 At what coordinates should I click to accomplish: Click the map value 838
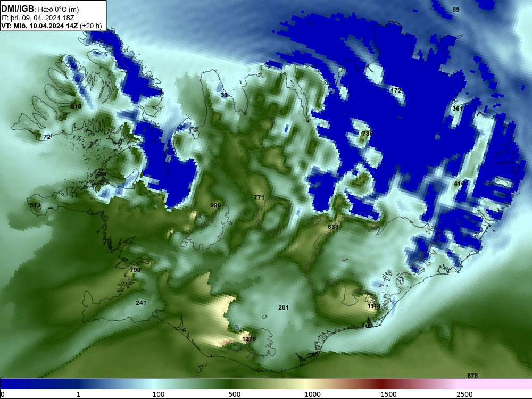pos(333,227)
